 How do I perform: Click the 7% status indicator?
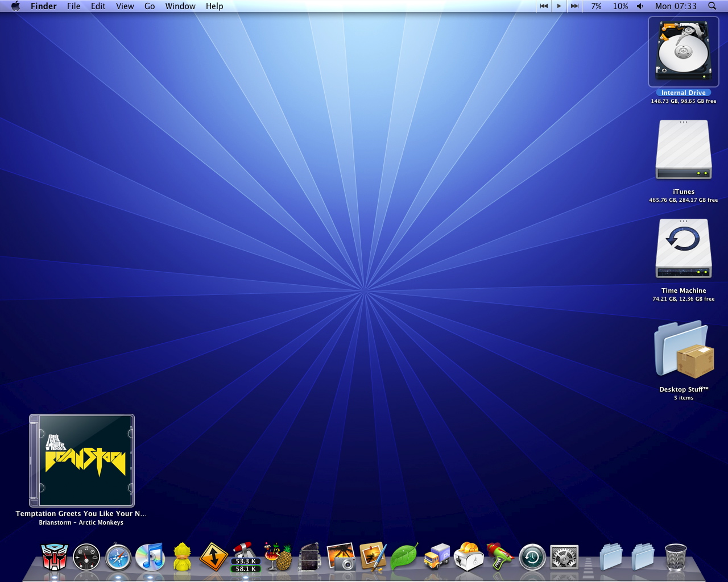[x=596, y=6]
